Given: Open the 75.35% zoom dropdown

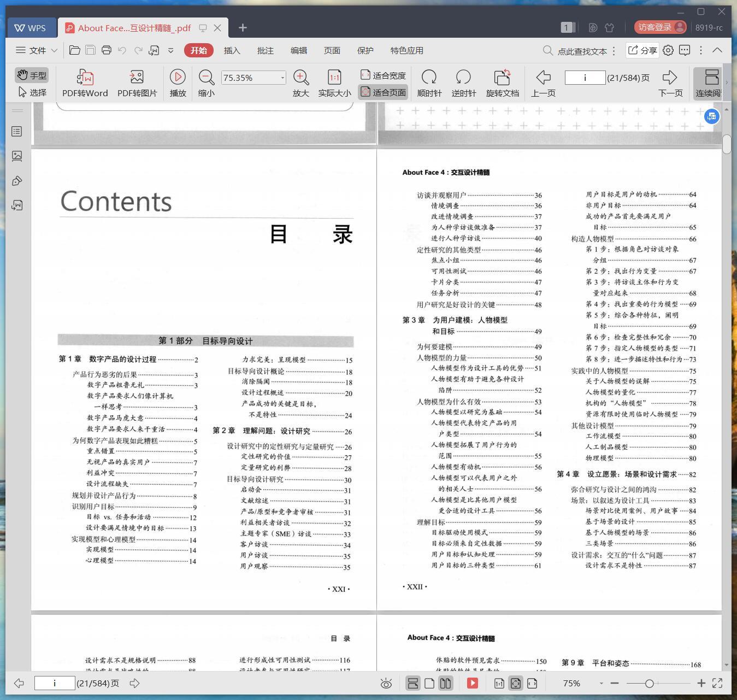Looking at the screenshot, I should coord(282,78).
